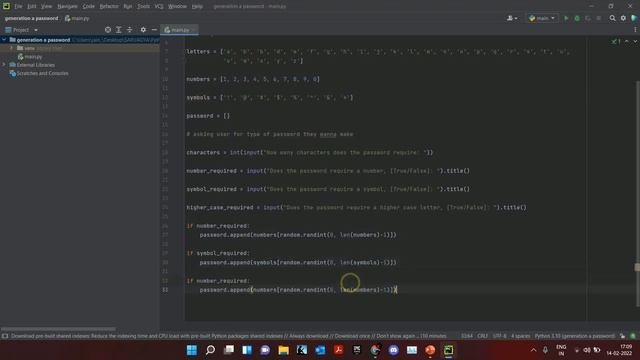This screenshot has height=360, width=640.
Task: Click the password = [] code line
Action: (x=208, y=116)
